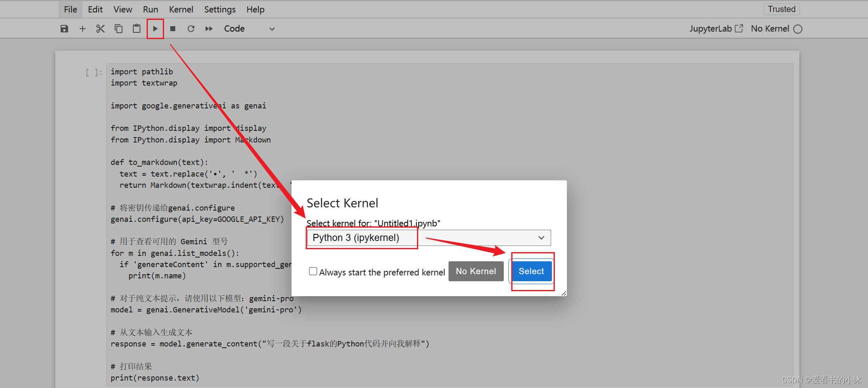Image resolution: width=868 pixels, height=388 pixels.
Task: Open the View menu
Action: (123, 9)
